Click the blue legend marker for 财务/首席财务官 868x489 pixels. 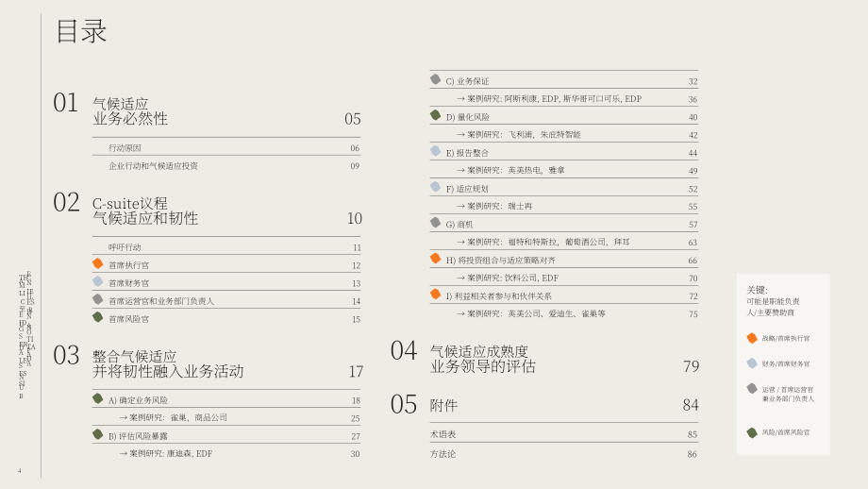pos(752,363)
